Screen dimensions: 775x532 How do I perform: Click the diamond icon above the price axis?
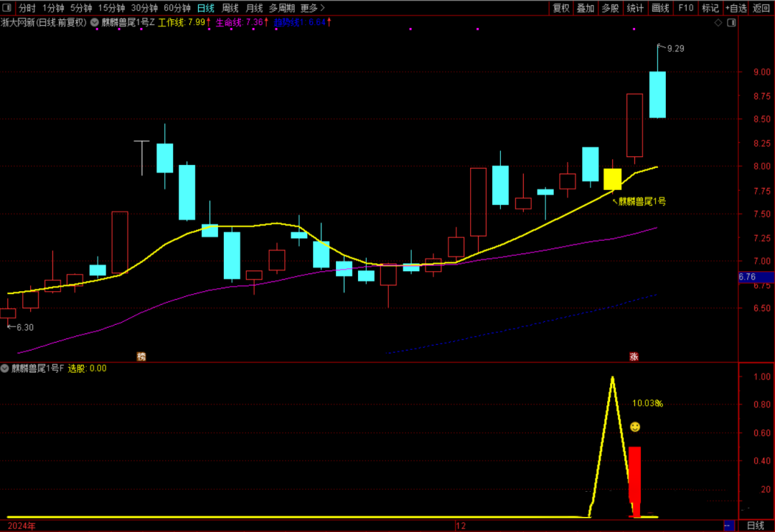[x=719, y=23]
